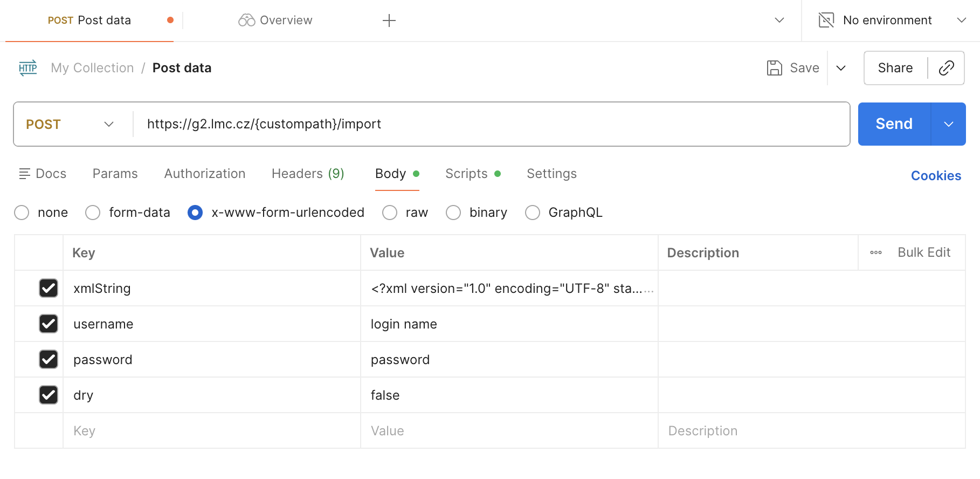The image size is (980, 479).
Task: Expand the Send button arrow options
Action: (948, 124)
